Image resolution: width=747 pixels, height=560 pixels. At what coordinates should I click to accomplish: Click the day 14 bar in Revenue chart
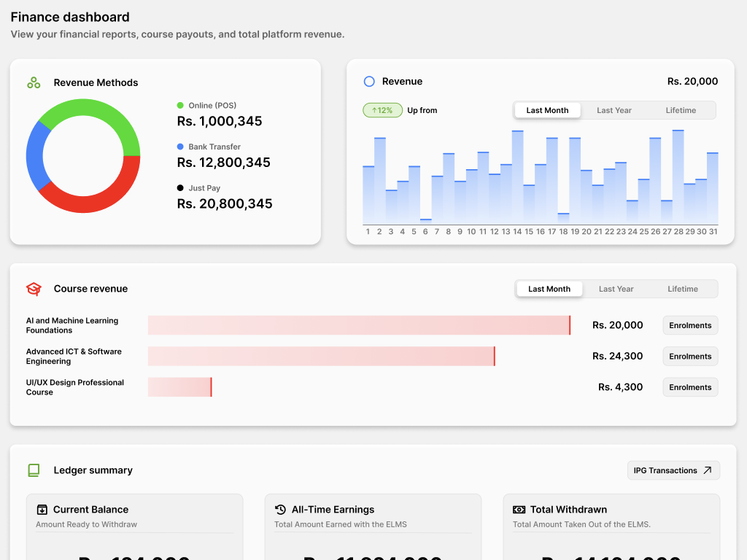coord(517,177)
